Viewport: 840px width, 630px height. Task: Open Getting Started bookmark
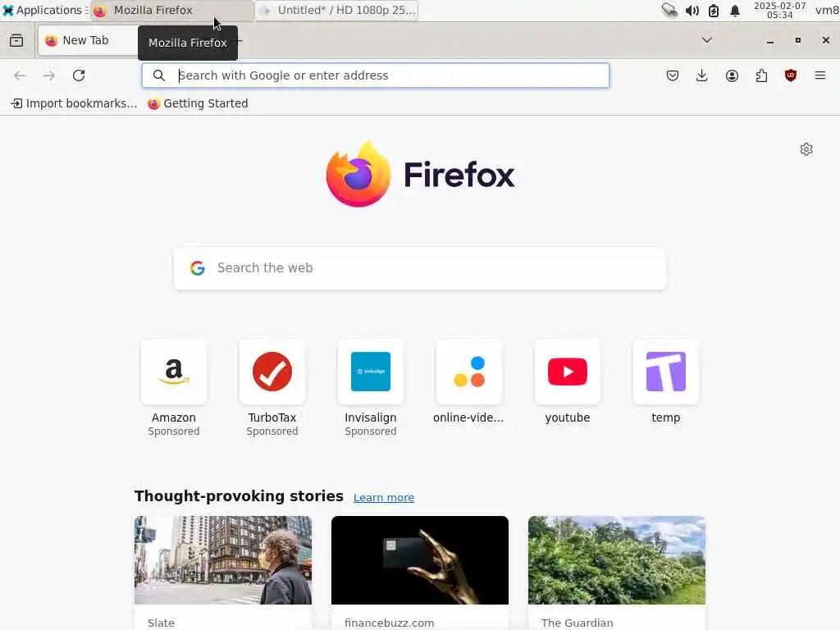click(x=198, y=103)
